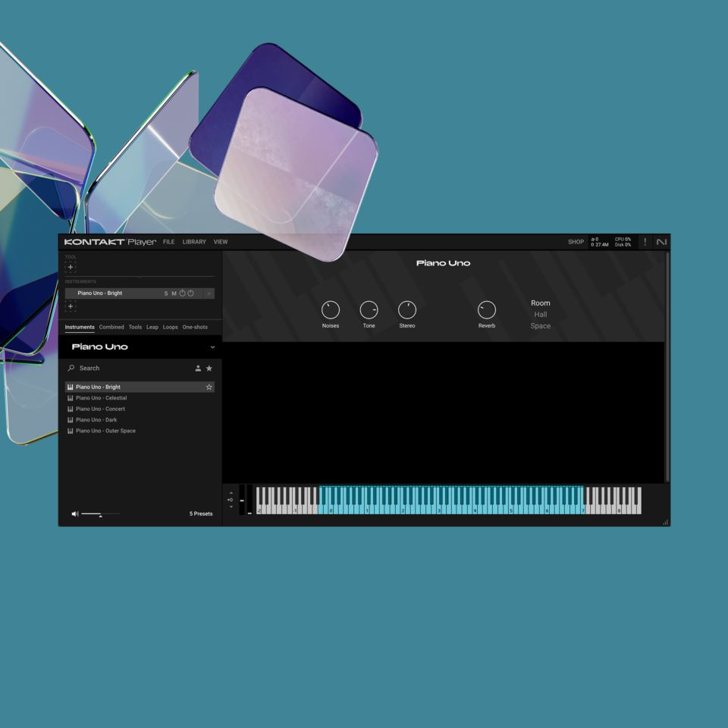Open the LIBRARY menu
The width and height of the screenshot is (728, 728).
click(x=194, y=242)
